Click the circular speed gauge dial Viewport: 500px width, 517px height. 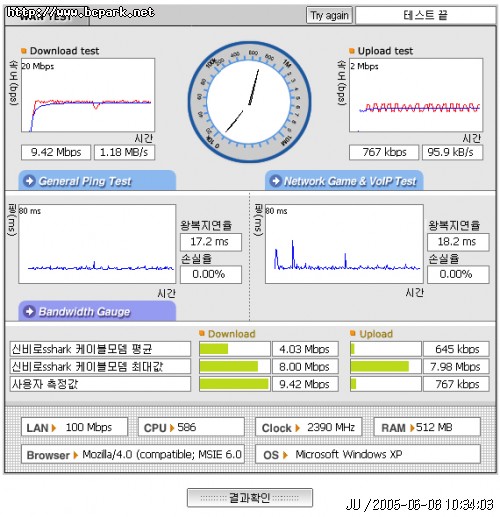click(249, 102)
